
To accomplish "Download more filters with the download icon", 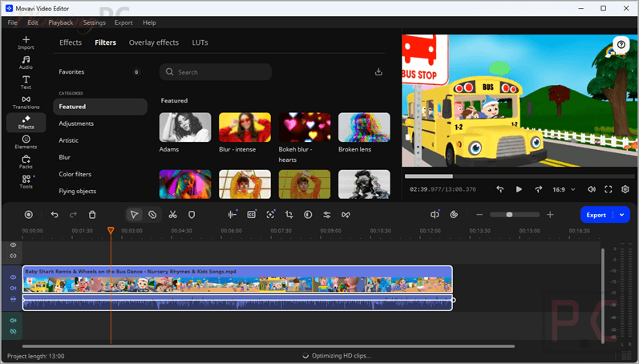I will [x=378, y=71].
